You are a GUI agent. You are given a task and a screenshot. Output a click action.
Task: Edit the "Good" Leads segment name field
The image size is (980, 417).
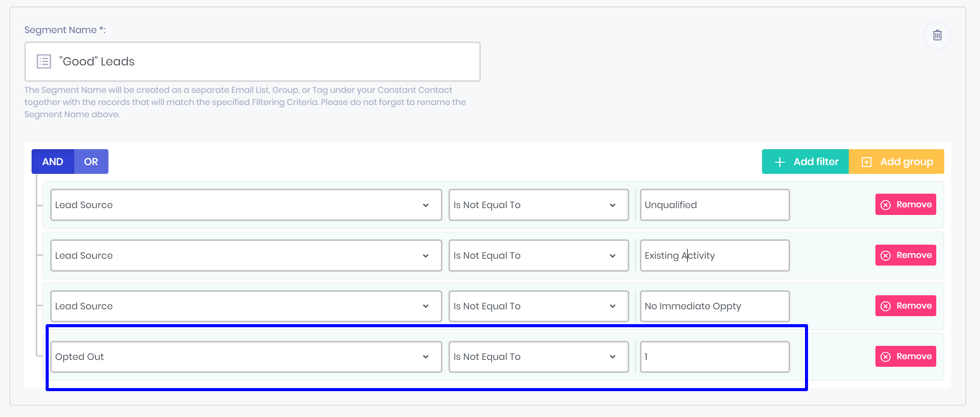(x=253, y=62)
